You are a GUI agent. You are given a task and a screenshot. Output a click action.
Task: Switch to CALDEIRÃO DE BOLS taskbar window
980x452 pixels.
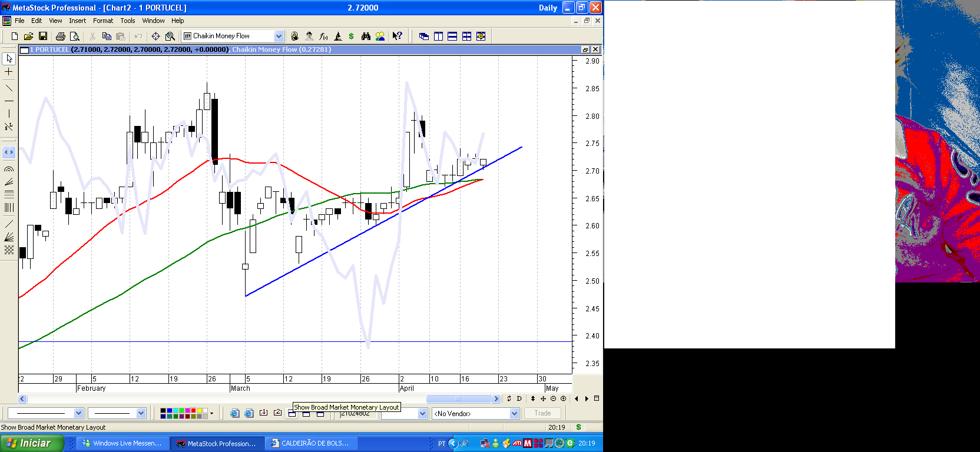point(311,443)
